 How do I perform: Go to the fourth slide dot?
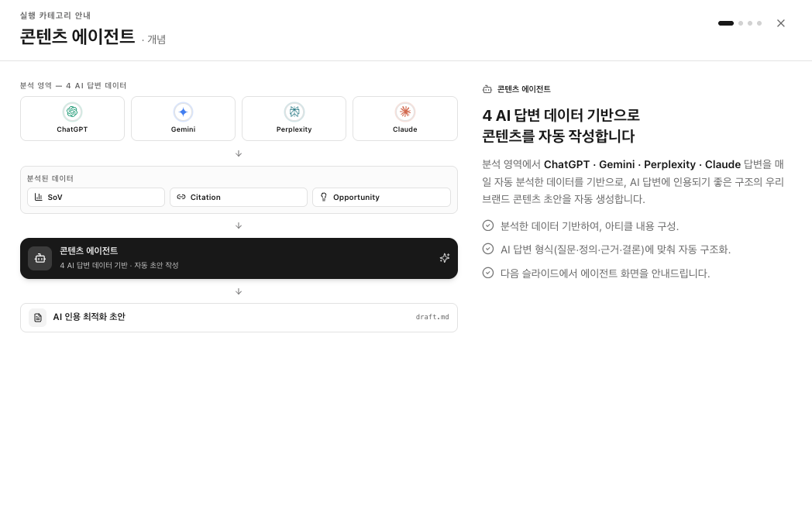pos(759,23)
